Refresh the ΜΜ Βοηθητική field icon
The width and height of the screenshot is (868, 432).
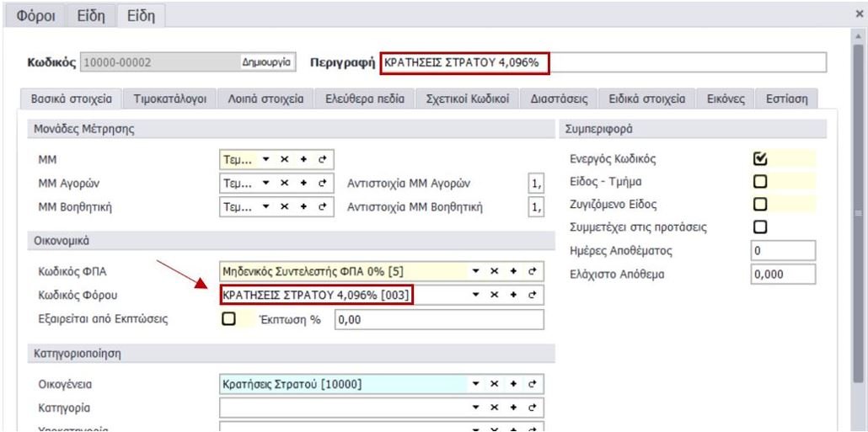[x=323, y=205]
